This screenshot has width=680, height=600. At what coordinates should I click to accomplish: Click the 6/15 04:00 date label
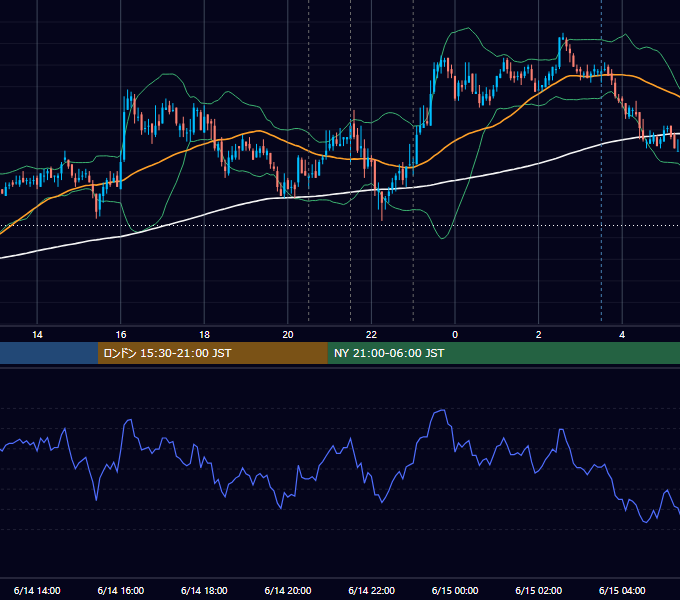pos(622,590)
